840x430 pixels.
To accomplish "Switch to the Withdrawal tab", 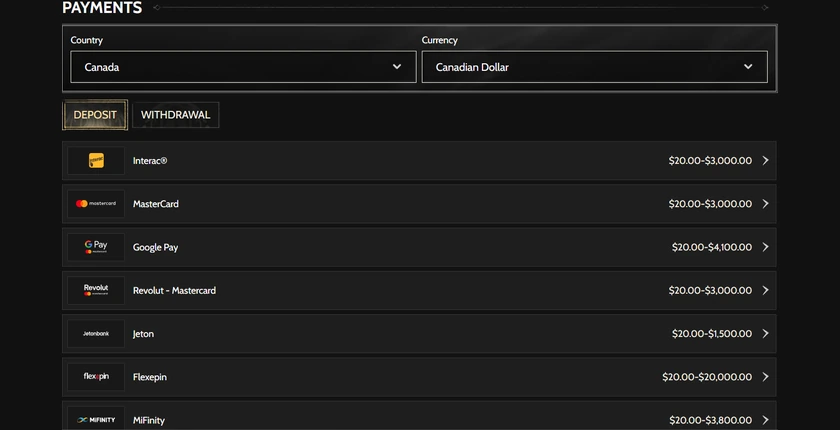I will point(176,115).
